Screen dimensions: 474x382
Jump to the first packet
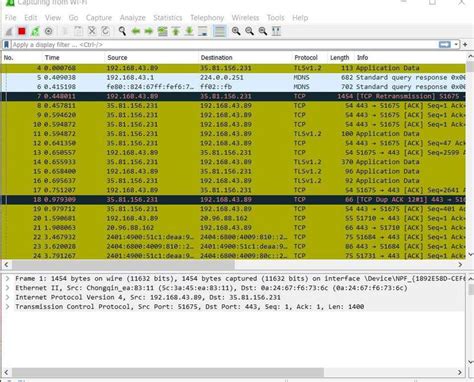point(176,31)
